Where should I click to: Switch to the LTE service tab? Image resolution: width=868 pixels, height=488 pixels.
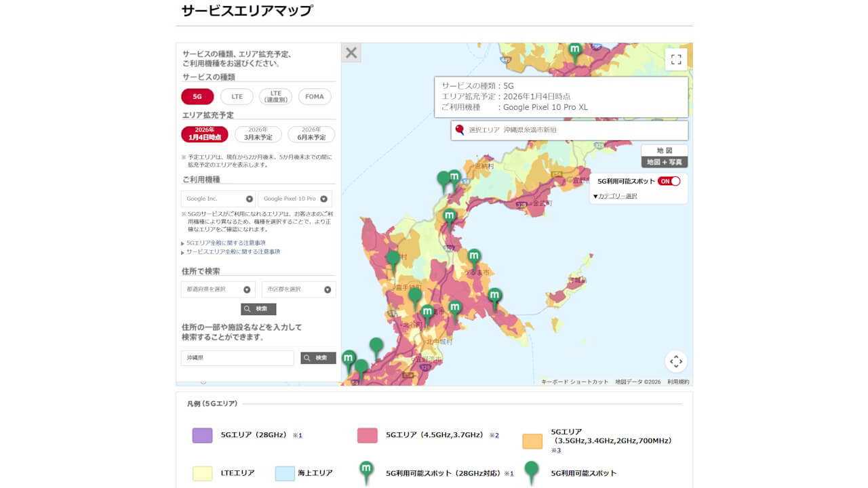click(236, 96)
